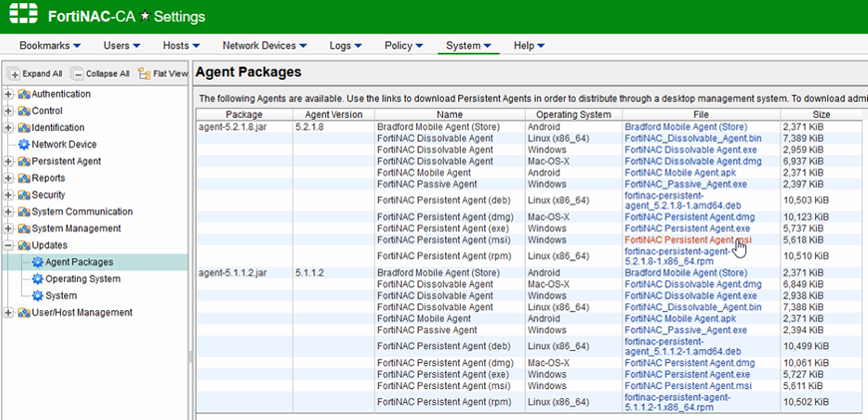Click the Collapse All icon button
Viewport: 868px width, 420px height.
[x=78, y=74]
